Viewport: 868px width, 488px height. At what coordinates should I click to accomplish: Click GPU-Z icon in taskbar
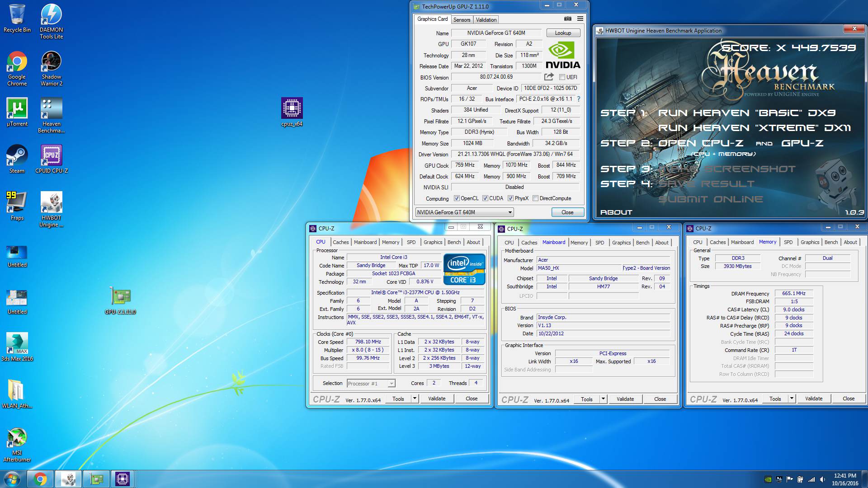click(x=96, y=479)
